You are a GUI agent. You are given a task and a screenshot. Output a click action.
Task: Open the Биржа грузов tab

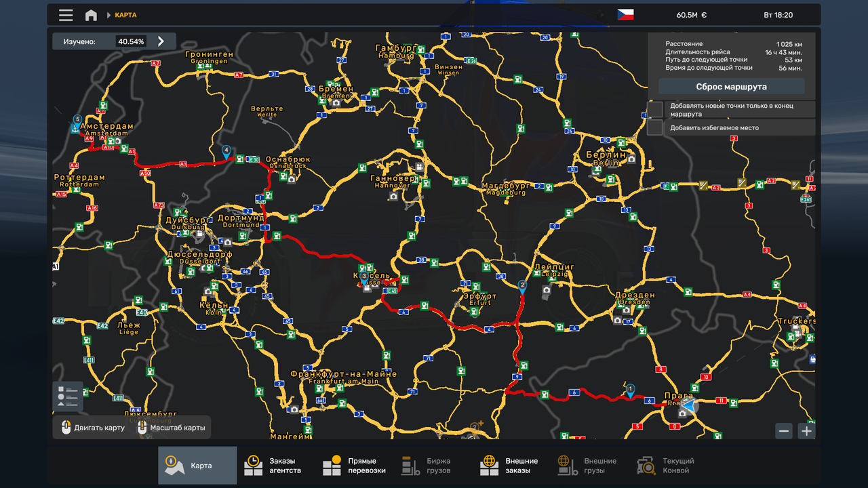click(433, 466)
